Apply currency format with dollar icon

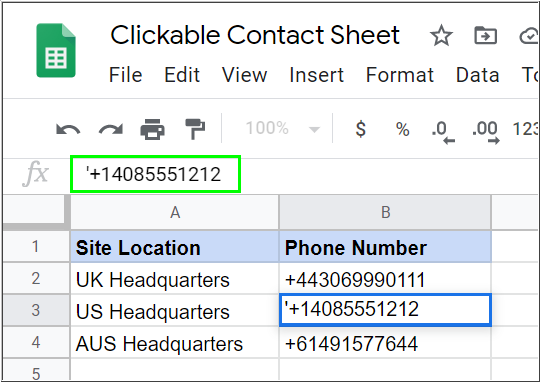[361, 129]
